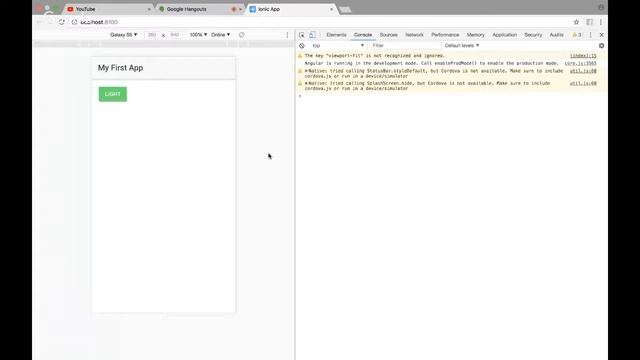Click the extension icon beside star
The height and width of the screenshot is (360, 640).
(589, 22)
